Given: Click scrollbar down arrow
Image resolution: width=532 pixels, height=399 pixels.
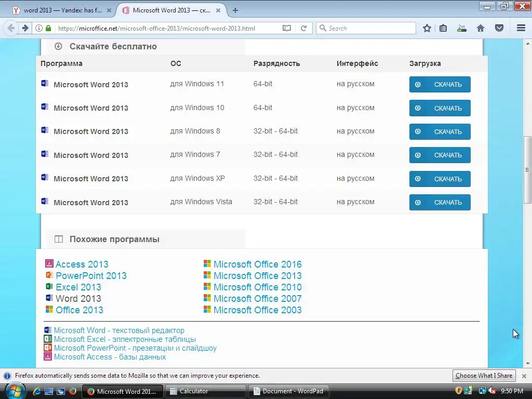Looking at the screenshot, I should click(528, 364).
